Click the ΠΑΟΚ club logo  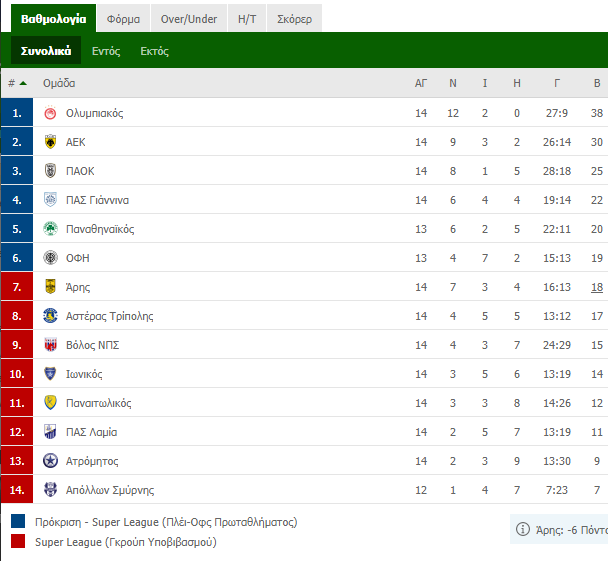pos(50,171)
